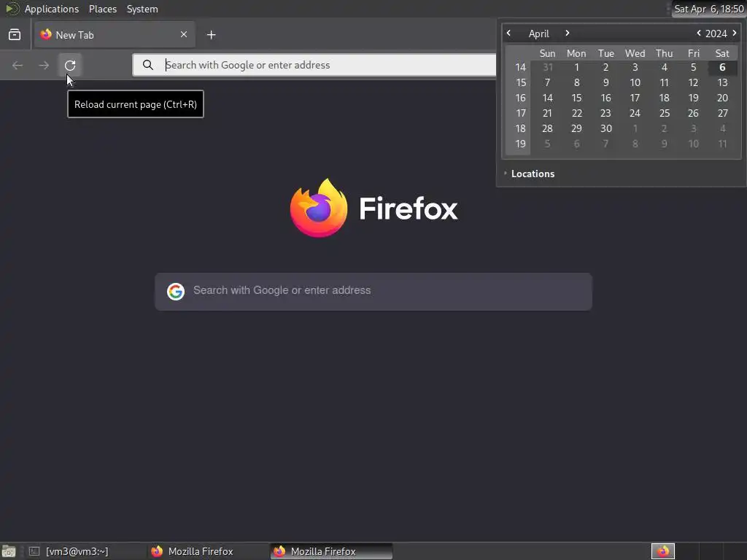Close the New Tab tab

[184, 34]
